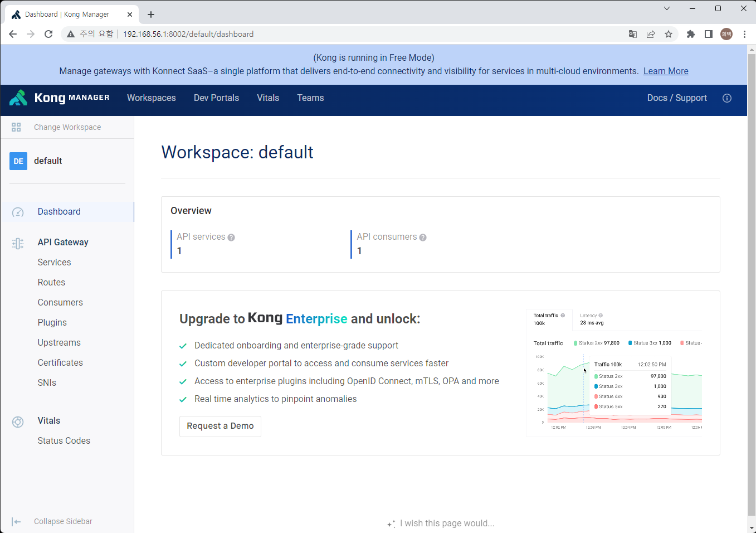This screenshot has height=533, width=756.
Task: Click the vertical page scrollbar
Action: point(751,284)
